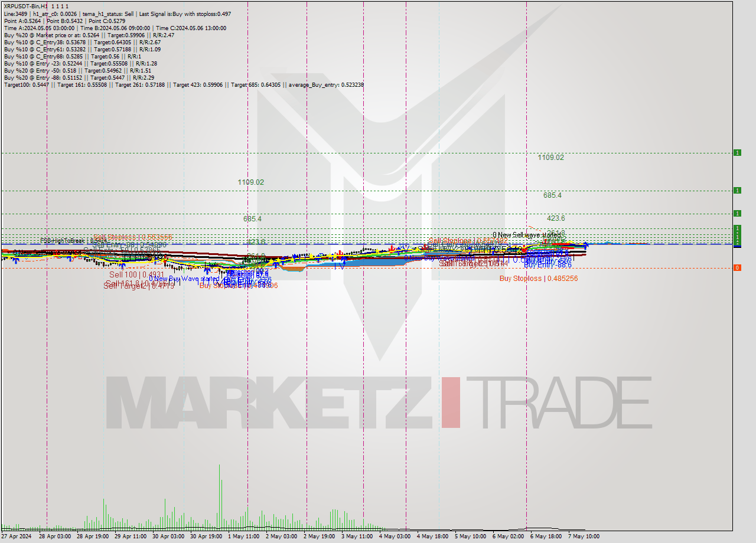Click the 1 May 11:00 time label

[x=243, y=537]
